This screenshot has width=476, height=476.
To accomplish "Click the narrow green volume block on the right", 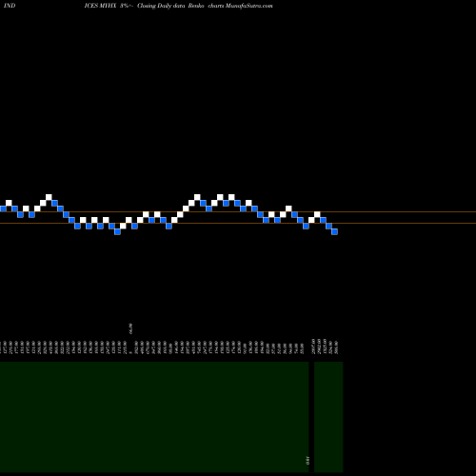I will (x=328, y=417).
